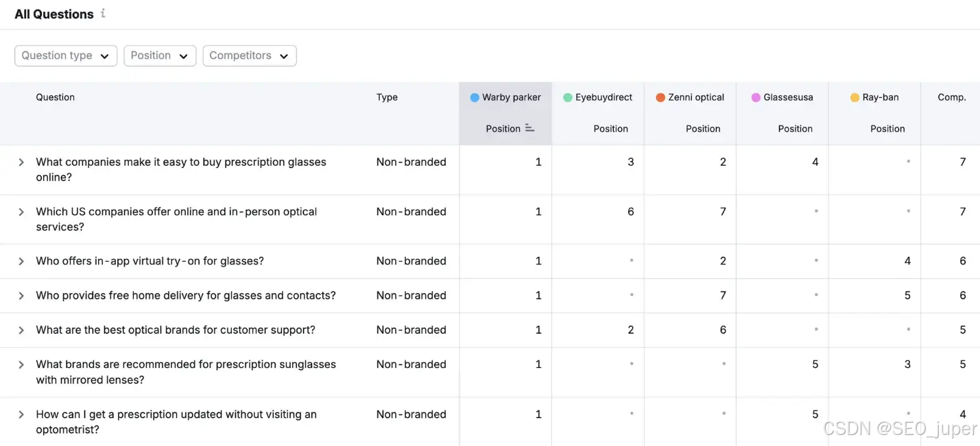Viewport: 980px width, 446px height.
Task: Open the Competitors filter dropdown
Action: click(250, 55)
